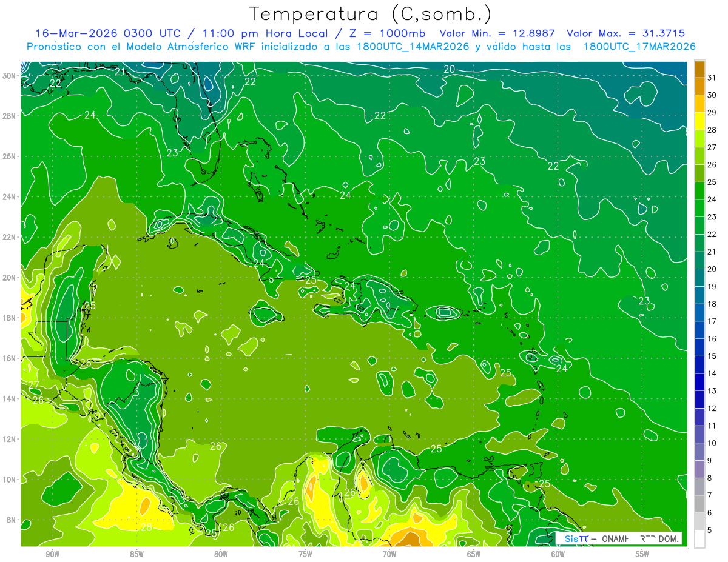The width and height of the screenshot is (728, 562).
Task: Click the '1800UTC_17MAR2026' valid-until time
Action: point(639,47)
